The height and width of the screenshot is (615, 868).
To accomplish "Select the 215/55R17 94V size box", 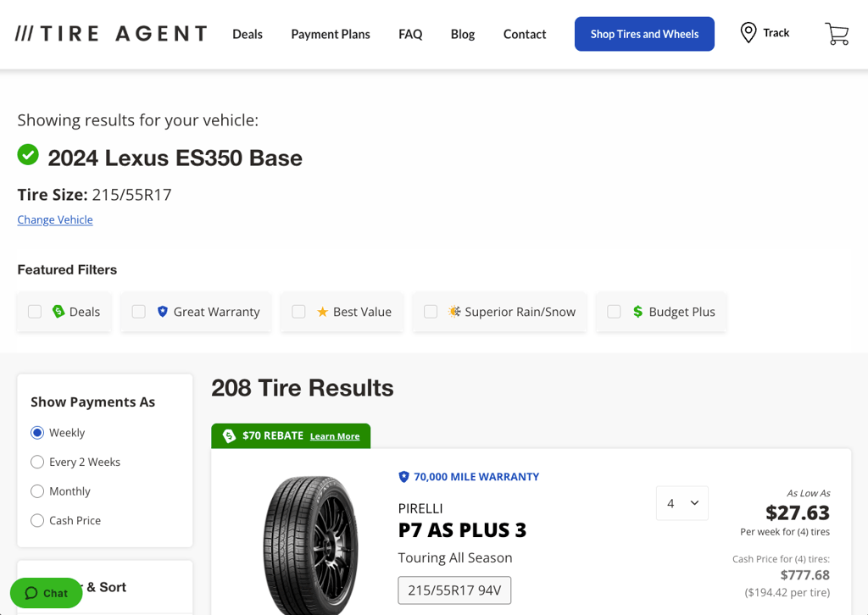I will coord(454,590).
